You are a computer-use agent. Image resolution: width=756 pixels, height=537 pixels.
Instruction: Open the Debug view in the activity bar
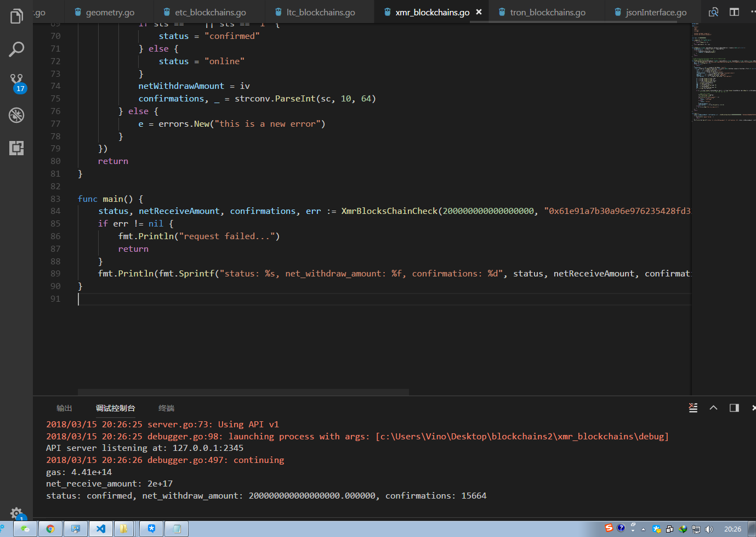[x=16, y=115]
